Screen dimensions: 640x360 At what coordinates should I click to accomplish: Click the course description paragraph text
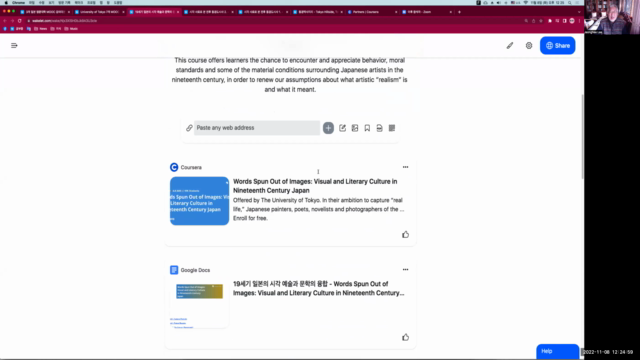[290, 75]
